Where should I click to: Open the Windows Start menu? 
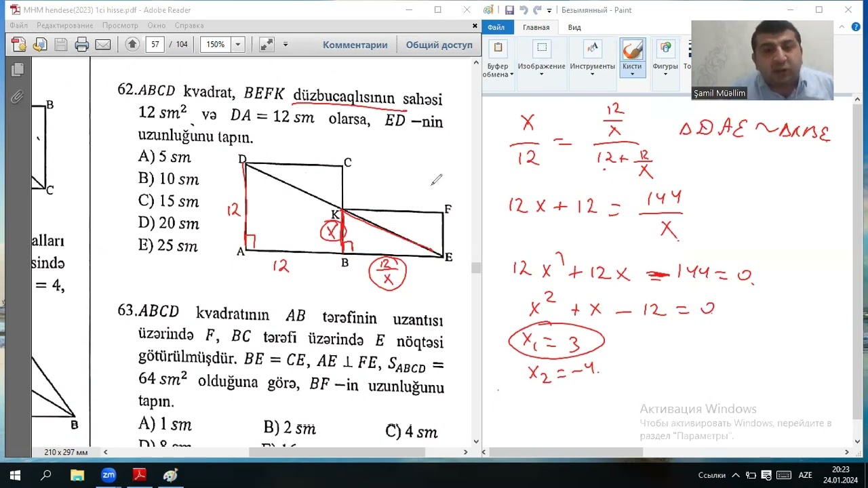(x=15, y=475)
